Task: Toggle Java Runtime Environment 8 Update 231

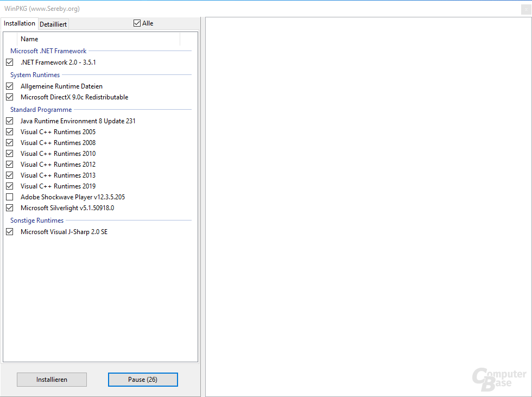Action: pos(9,121)
